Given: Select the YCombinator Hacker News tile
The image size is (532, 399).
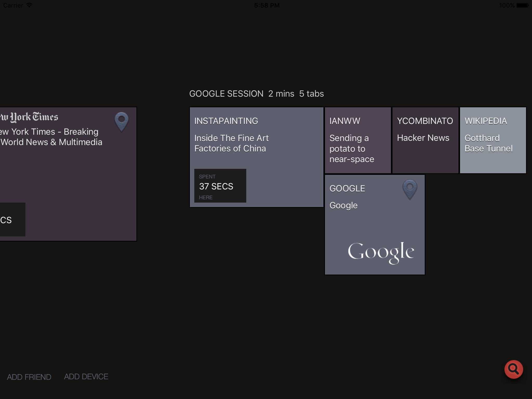Looking at the screenshot, I should [425, 156].
